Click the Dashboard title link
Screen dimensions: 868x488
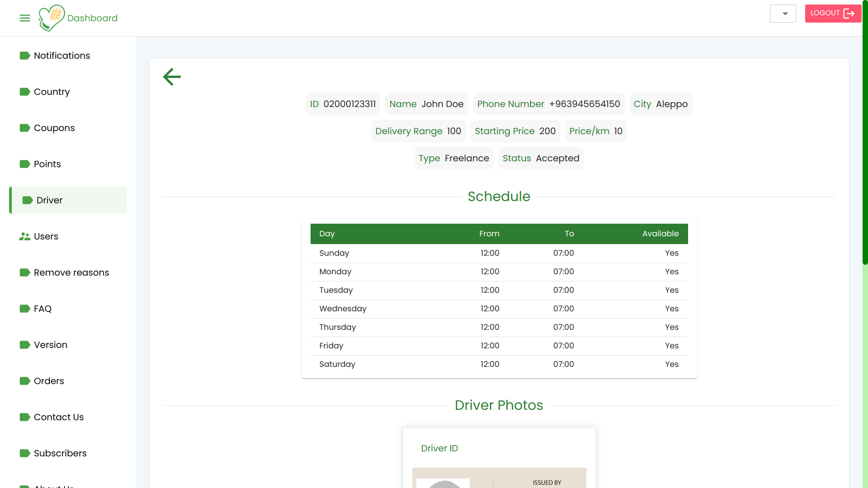pos(92,18)
